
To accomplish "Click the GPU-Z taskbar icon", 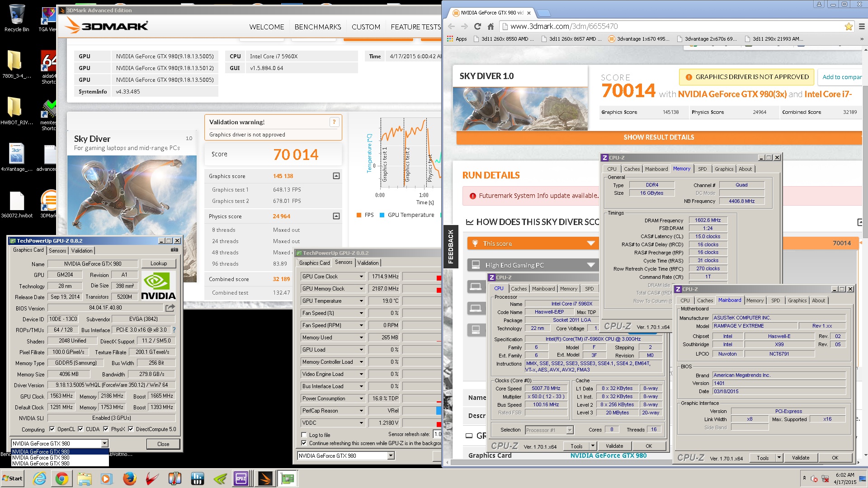I will tap(288, 479).
